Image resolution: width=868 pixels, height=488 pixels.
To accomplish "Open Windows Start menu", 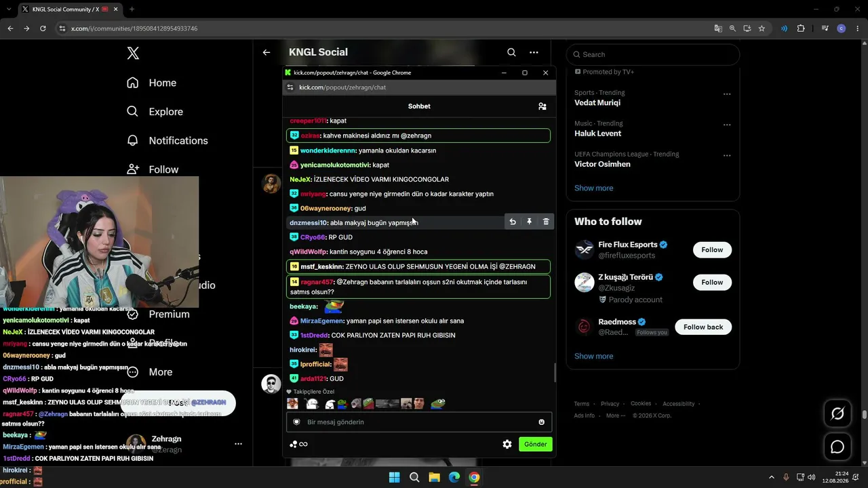I will click(394, 477).
